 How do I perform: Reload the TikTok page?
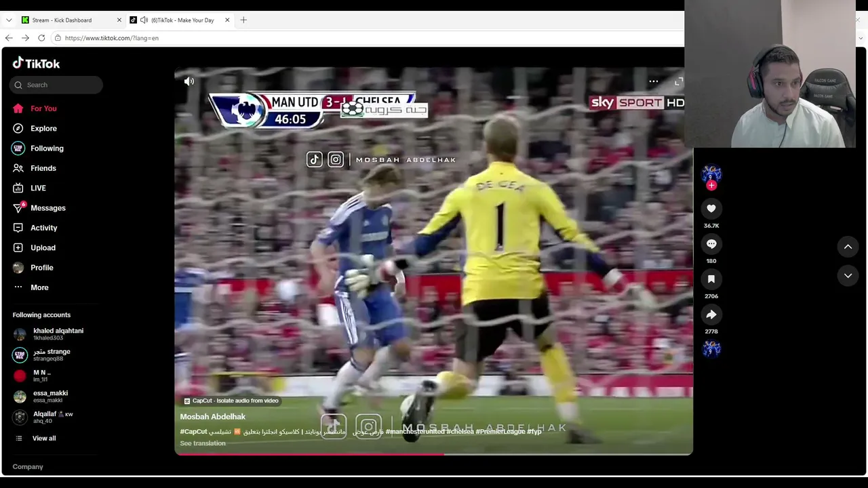coord(41,38)
